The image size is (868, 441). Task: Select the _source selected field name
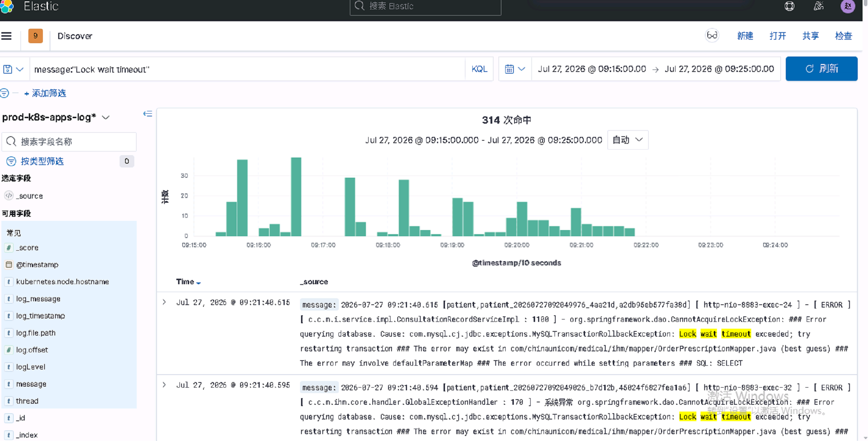(29, 196)
